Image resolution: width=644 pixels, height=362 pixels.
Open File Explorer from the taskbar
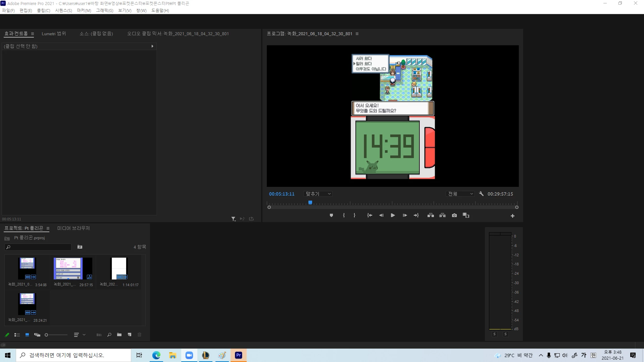click(x=172, y=355)
